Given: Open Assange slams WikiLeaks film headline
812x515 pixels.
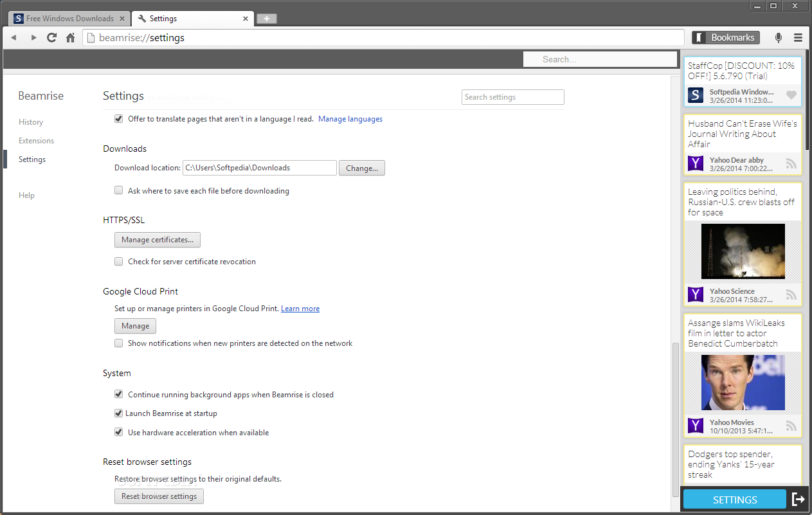Looking at the screenshot, I should tap(736, 333).
